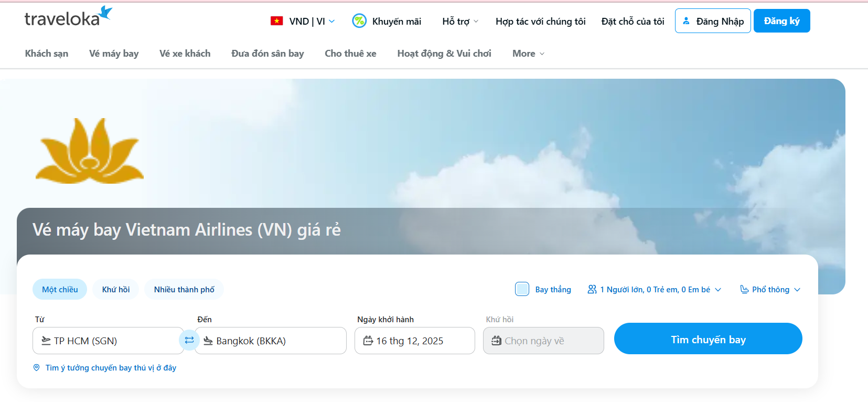This screenshot has width=868, height=402.
Task: Enable the Bay thẳng checkbox
Action: (x=522, y=289)
